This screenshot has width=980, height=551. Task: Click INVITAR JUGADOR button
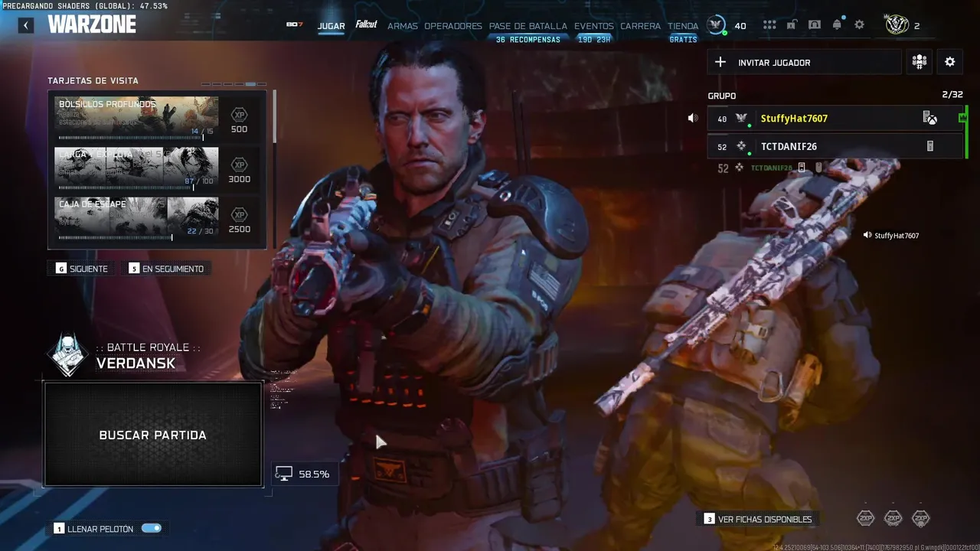pyautogui.click(x=805, y=63)
